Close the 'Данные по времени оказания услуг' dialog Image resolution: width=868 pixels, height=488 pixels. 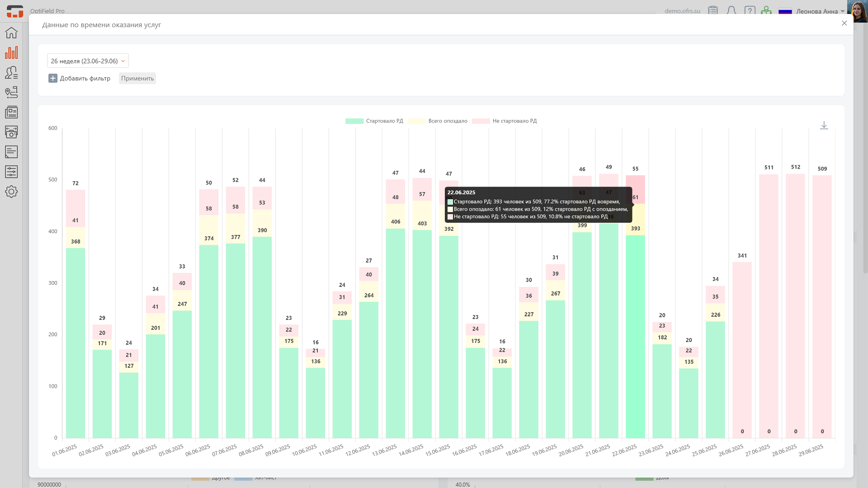click(x=844, y=23)
